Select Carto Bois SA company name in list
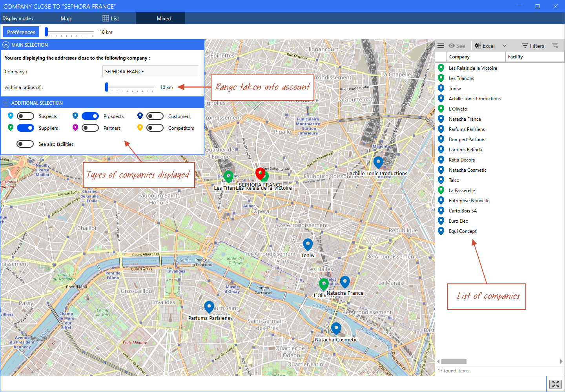This screenshot has height=392, width=565. coord(463,211)
